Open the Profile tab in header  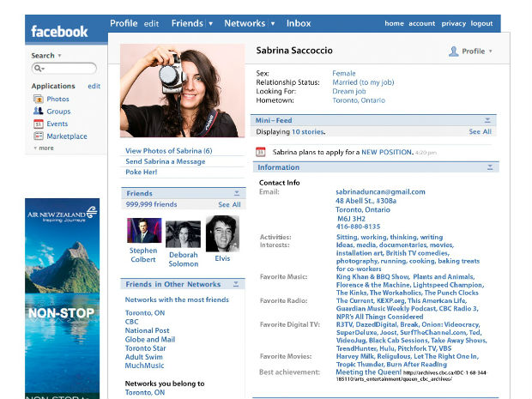124,23
